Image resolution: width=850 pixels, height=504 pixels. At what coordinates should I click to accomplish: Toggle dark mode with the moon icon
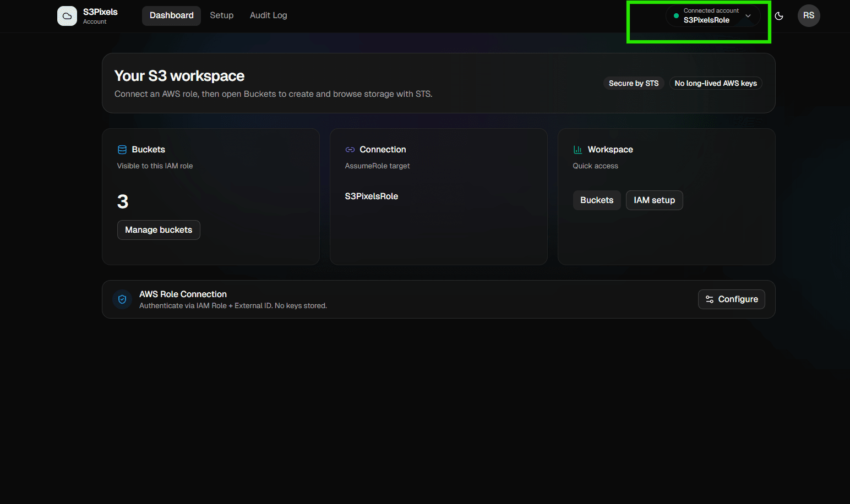click(778, 16)
